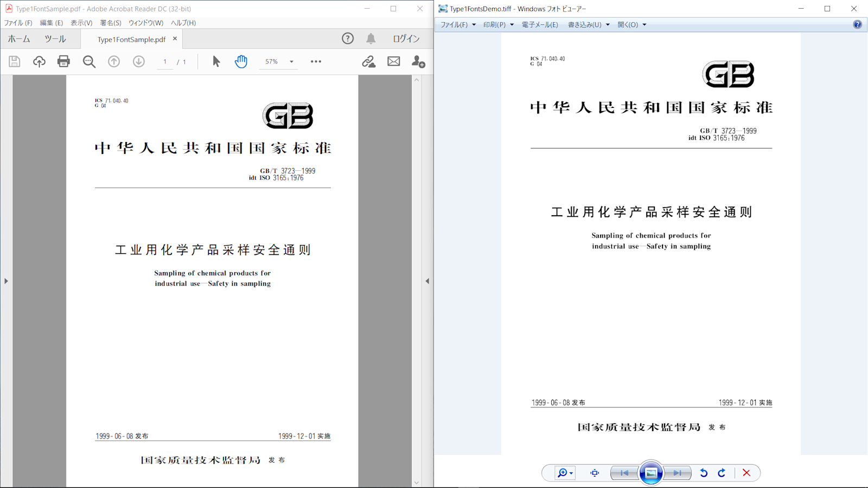Open ファイル(F) menu in Acrobat Reader
Image resolution: width=868 pixels, height=488 pixels.
[18, 23]
